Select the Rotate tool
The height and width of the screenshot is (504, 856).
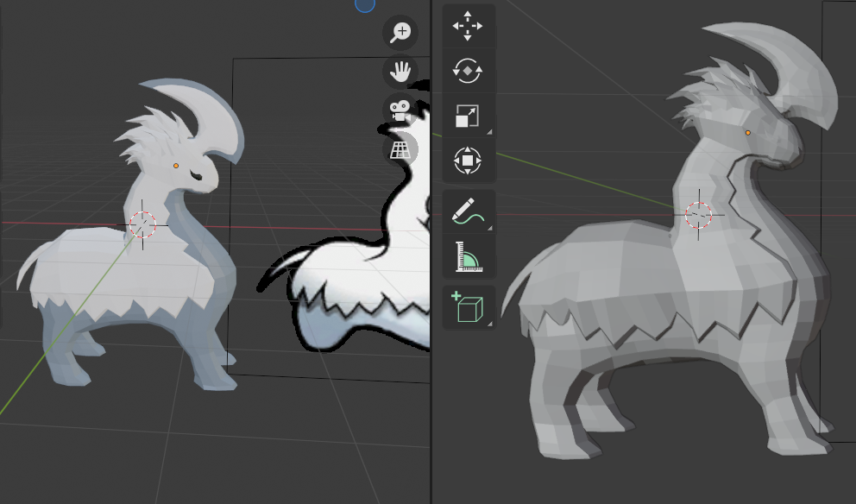pos(469,71)
